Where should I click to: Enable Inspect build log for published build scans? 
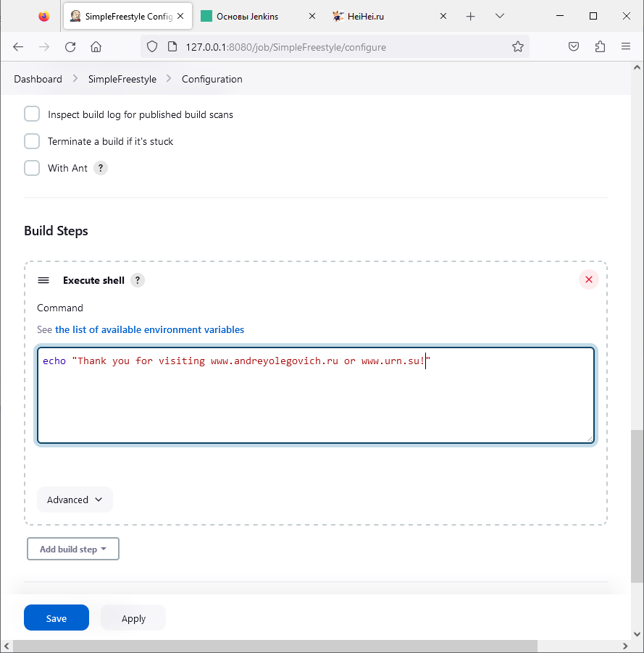point(32,114)
